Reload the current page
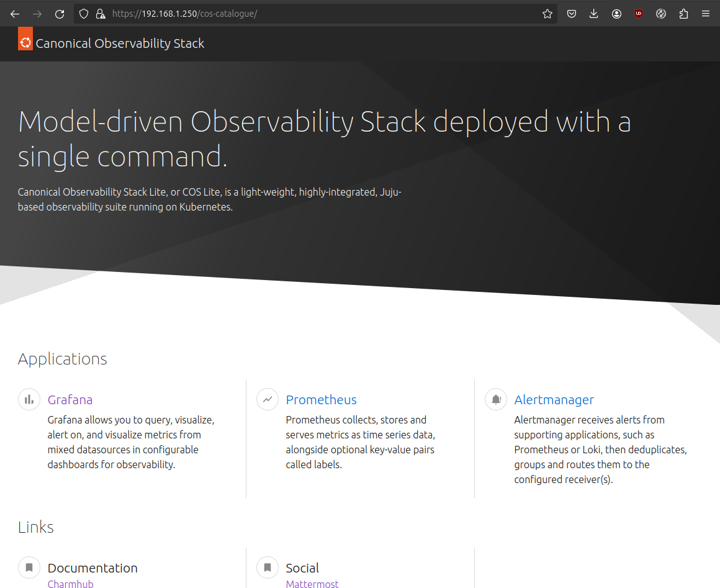This screenshot has height=588, width=720. pos(60,14)
